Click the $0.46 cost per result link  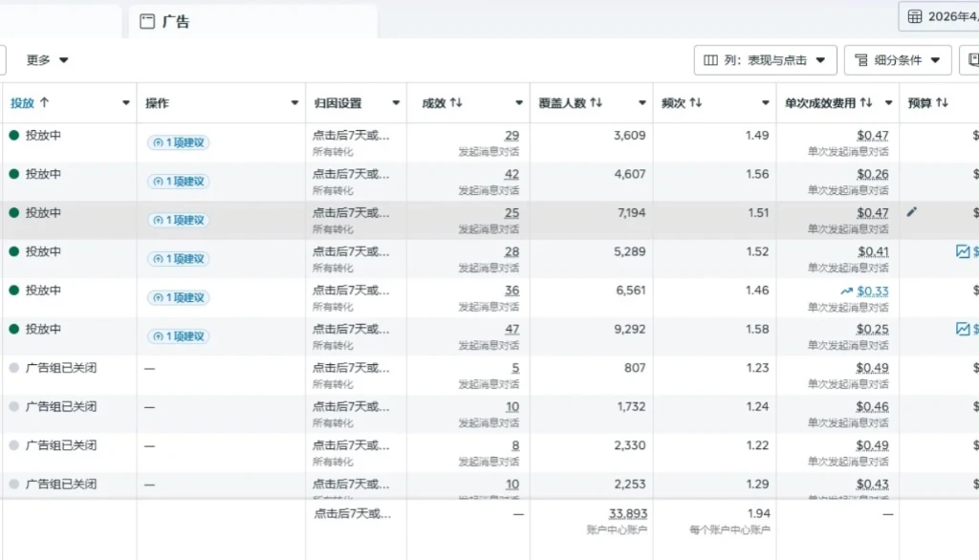point(872,406)
